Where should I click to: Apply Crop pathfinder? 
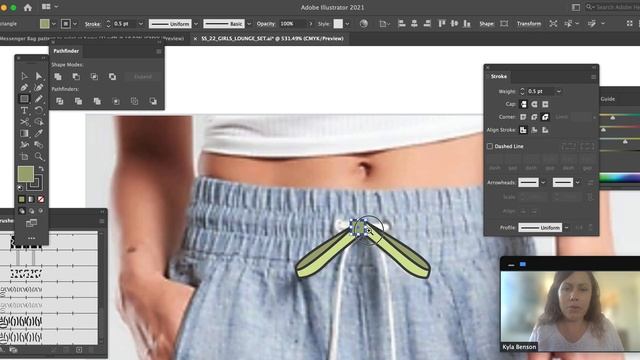coord(116,101)
